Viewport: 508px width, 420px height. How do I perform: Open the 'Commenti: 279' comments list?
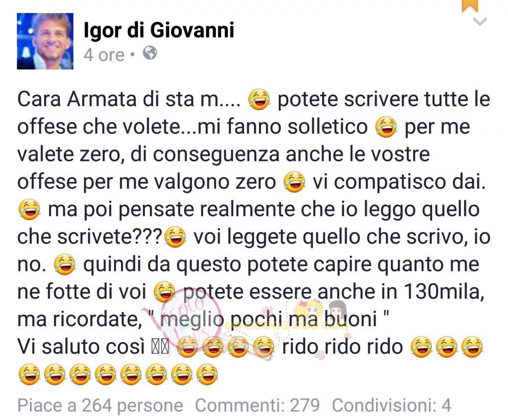[x=257, y=406]
